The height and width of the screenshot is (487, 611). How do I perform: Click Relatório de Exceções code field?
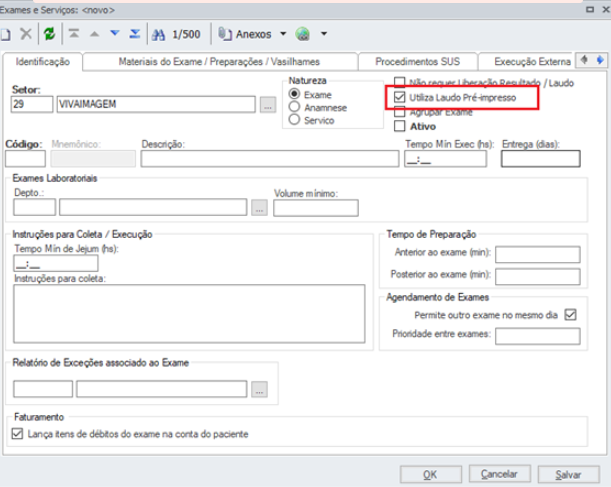(43, 389)
